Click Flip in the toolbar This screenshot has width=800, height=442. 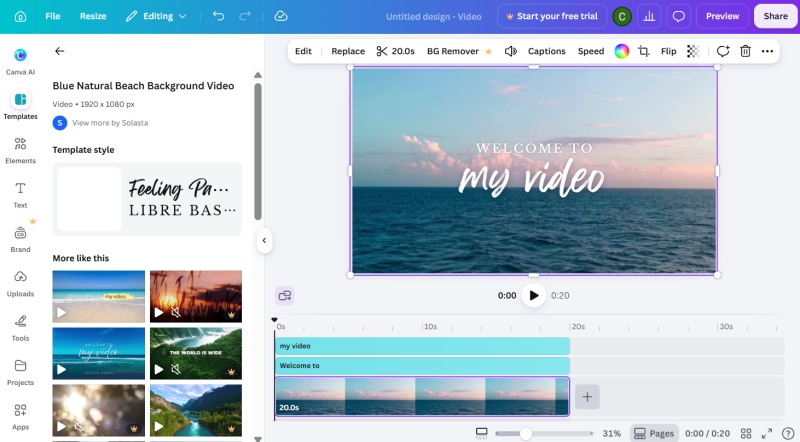click(668, 51)
